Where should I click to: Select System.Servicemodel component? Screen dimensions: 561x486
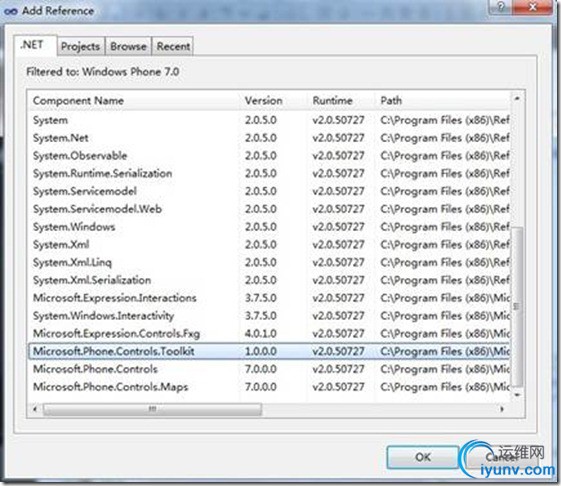pyautogui.click(x=269, y=191)
